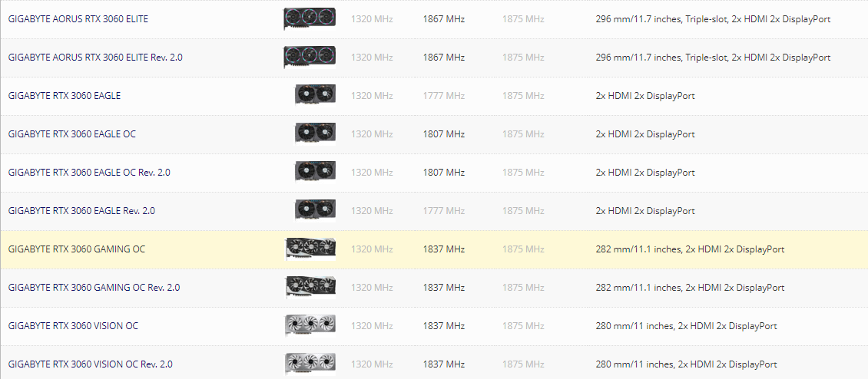Open the GIGABYTE RTX 3060 GAMING OC link
Viewport: 868px width, 379px height.
point(77,249)
